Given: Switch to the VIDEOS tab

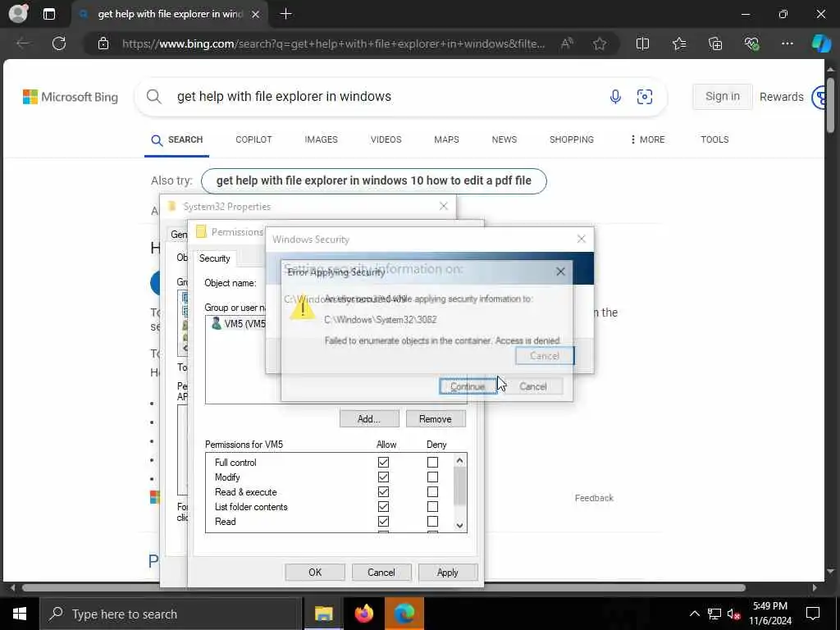Looking at the screenshot, I should (x=386, y=139).
